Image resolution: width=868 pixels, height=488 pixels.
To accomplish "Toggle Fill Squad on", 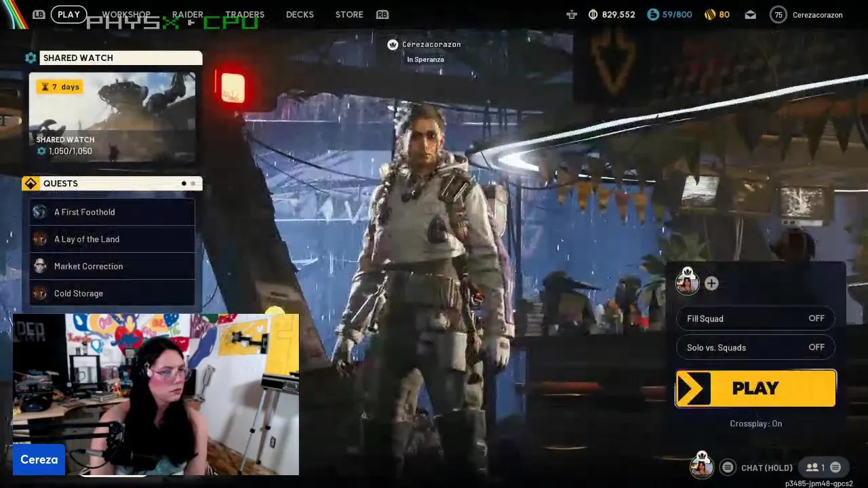I will click(755, 319).
